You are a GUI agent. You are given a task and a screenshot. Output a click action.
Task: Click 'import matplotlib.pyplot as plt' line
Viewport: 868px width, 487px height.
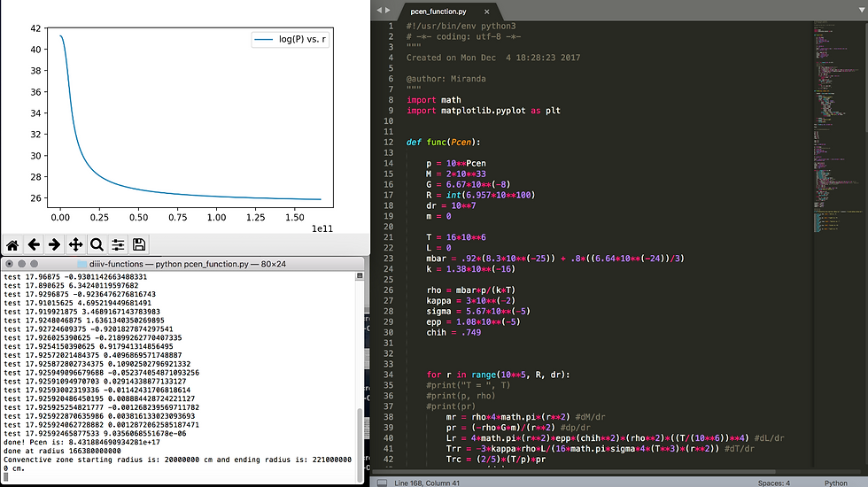pyautogui.click(x=484, y=111)
